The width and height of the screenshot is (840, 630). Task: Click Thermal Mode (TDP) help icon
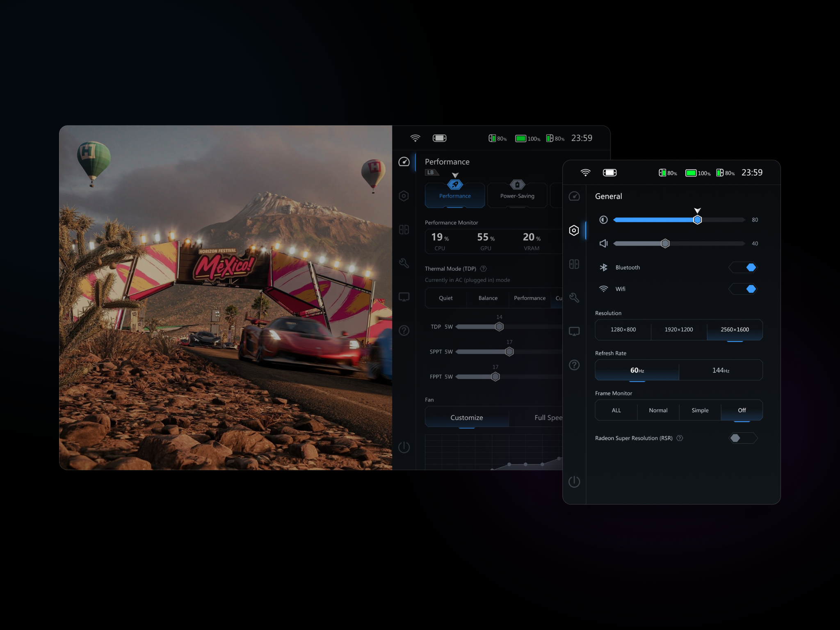484,269
